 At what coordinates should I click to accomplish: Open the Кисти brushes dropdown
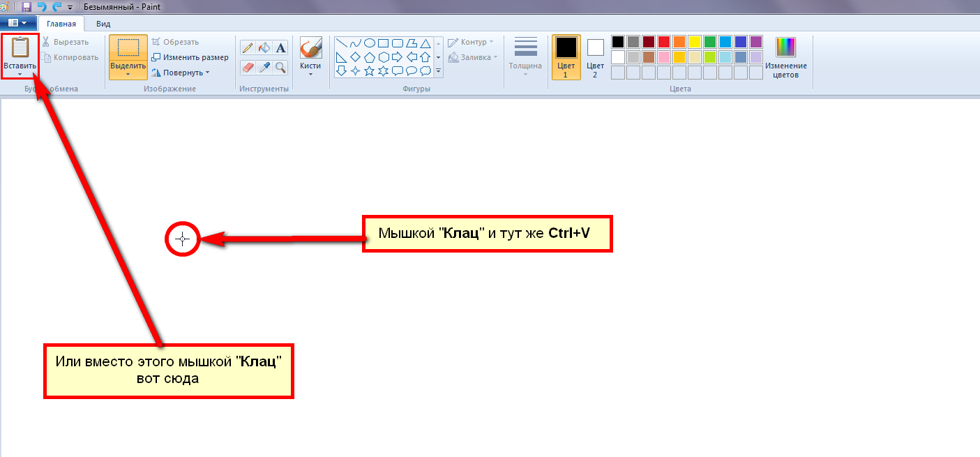pos(310,73)
